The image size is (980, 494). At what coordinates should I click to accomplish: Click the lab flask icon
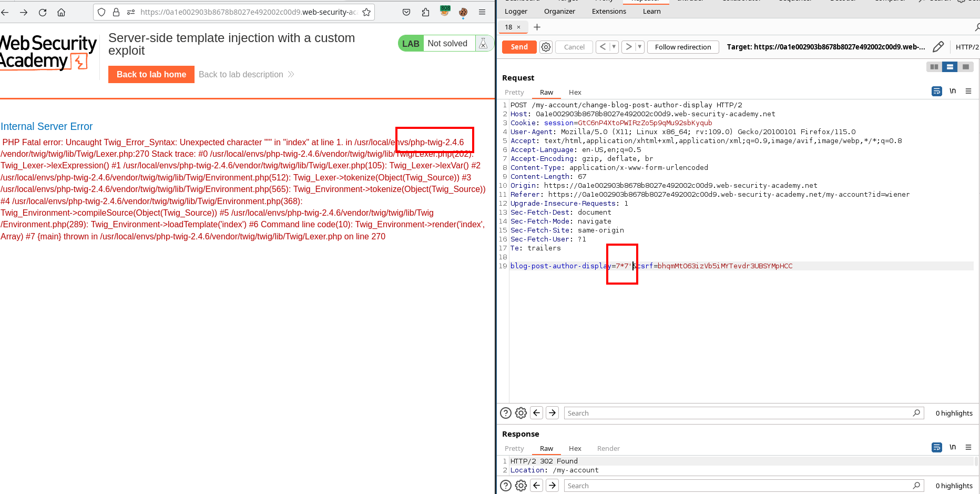[x=483, y=44]
